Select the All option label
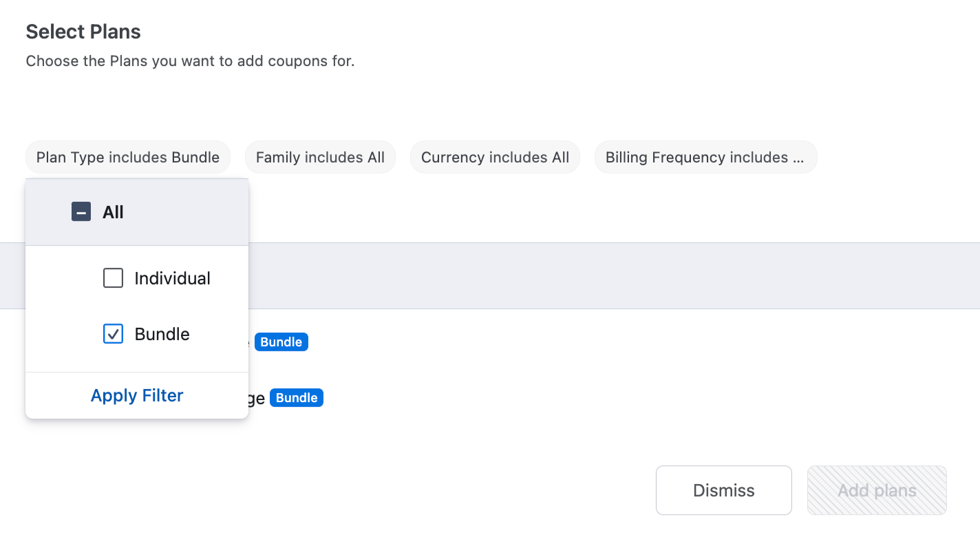The width and height of the screenshot is (980, 533). 113,212
